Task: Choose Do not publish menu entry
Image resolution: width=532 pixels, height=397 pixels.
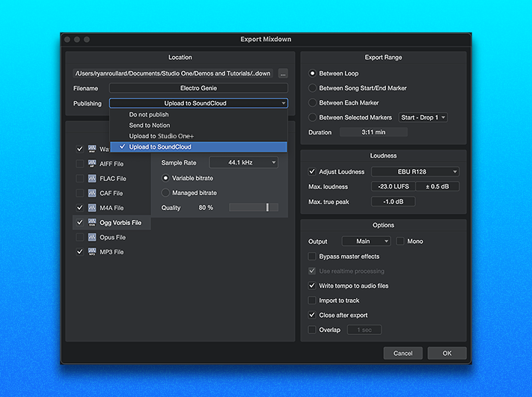Action: point(198,114)
